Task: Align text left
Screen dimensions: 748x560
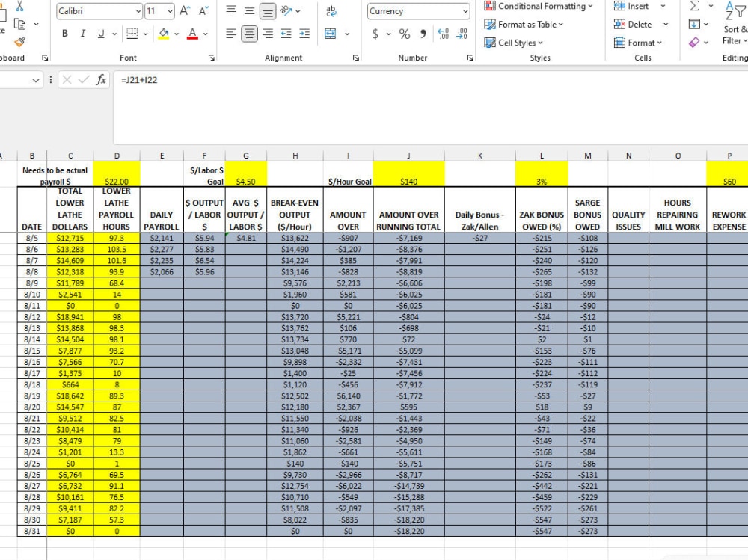Action: [x=231, y=34]
